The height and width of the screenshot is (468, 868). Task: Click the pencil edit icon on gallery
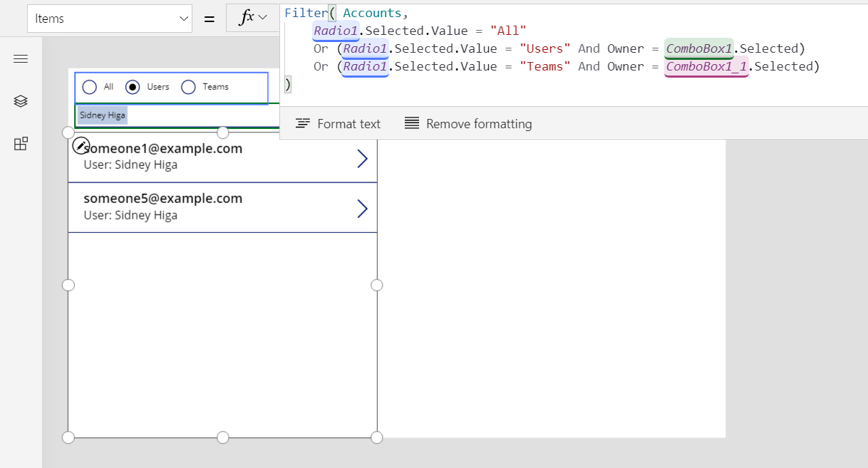coord(81,145)
